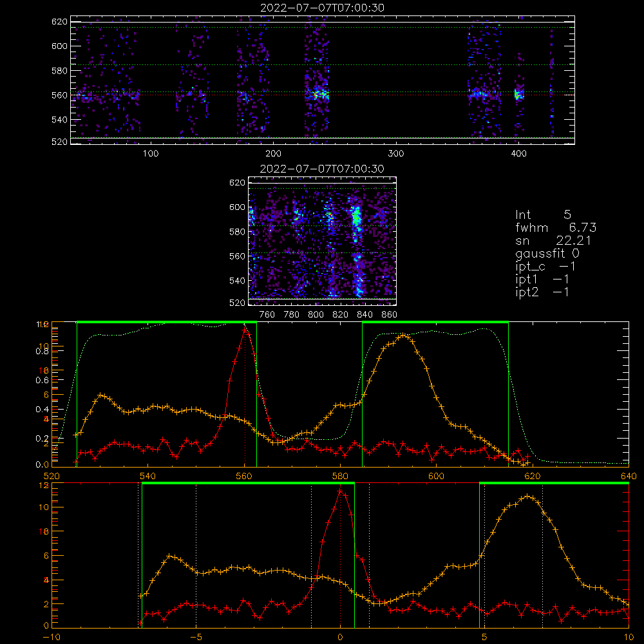Click bright emission blob near 400 in top spectrogram
The height and width of the screenshot is (644, 644).
pyautogui.click(x=518, y=95)
